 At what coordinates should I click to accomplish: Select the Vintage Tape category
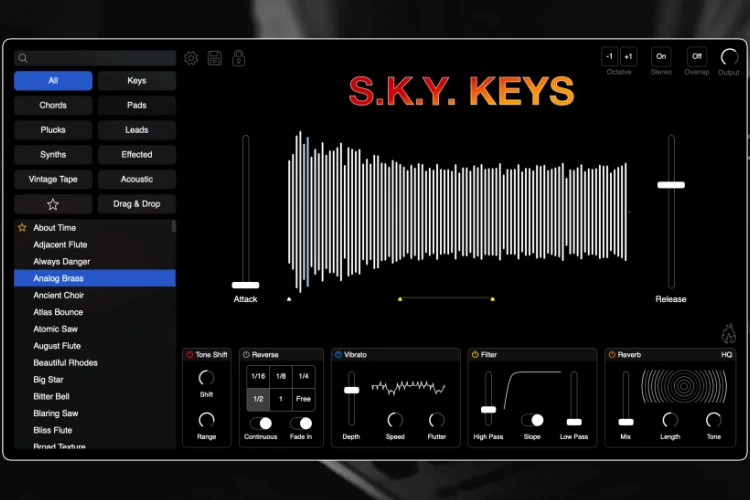[x=53, y=179]
